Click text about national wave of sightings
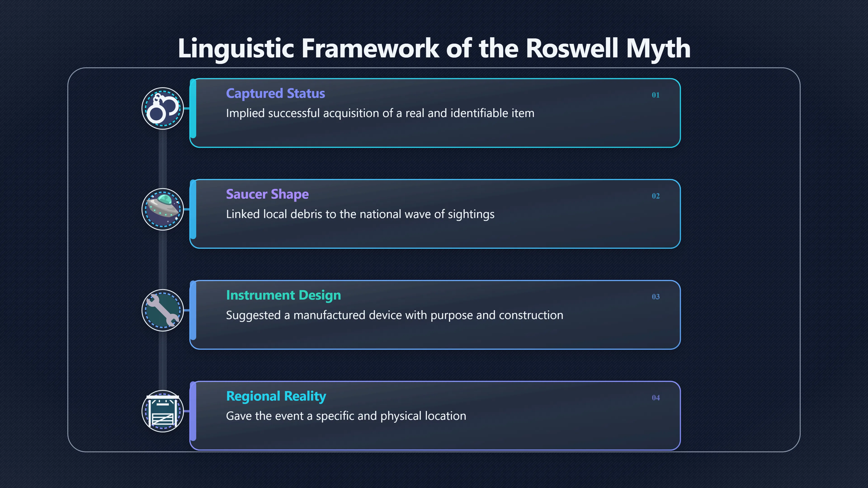Screen dimensions: 868x488 click(360, 214)
